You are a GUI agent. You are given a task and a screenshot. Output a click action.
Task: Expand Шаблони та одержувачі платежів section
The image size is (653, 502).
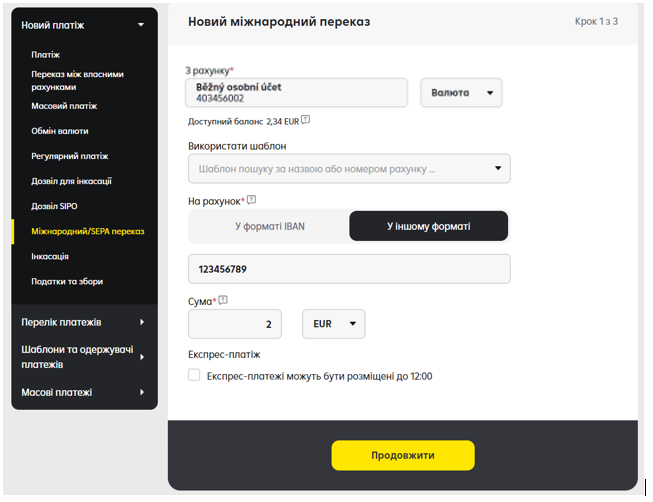142,357
